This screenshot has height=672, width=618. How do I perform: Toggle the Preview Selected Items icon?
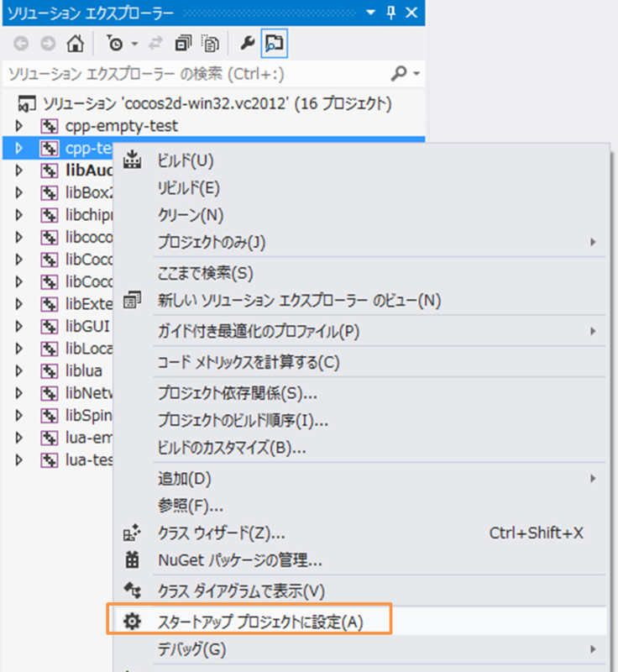(274, 44)
